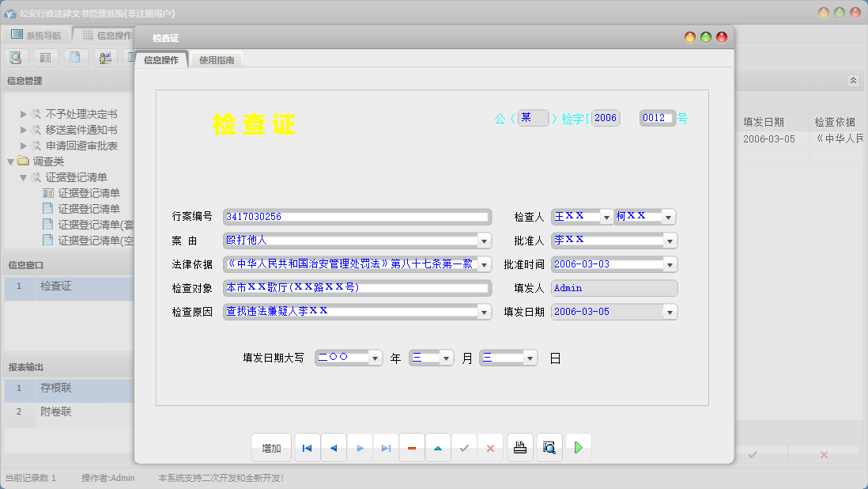
Task: Switch to the 系统导航 tab
Action: click(x=36, y=36)
